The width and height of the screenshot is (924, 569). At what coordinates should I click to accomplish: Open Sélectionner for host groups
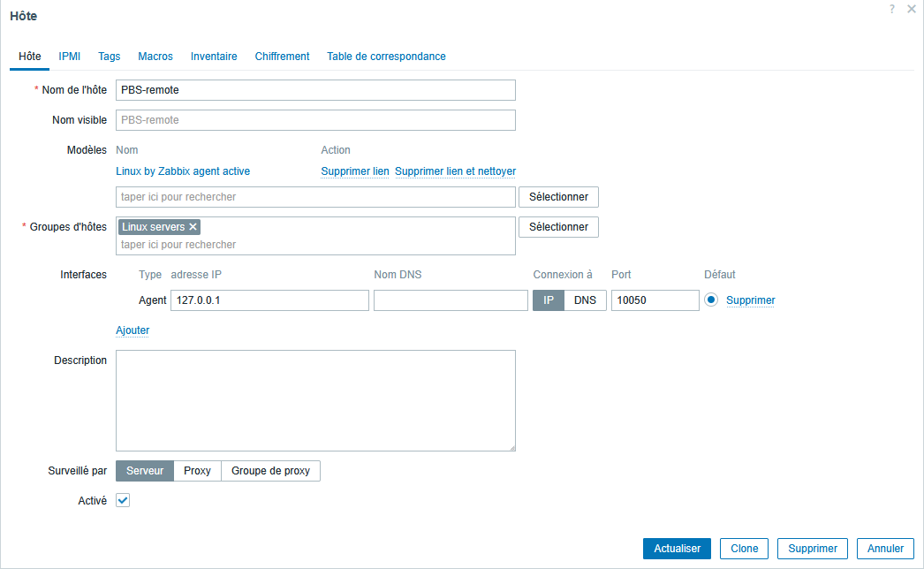point(558,226)
